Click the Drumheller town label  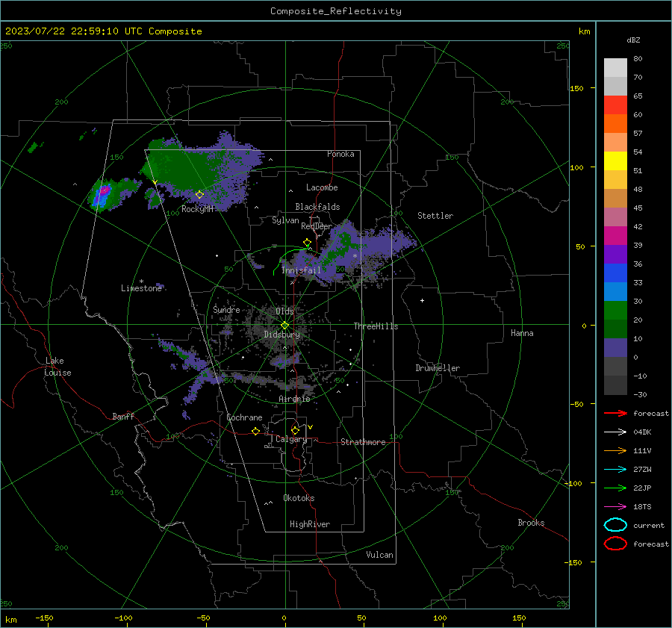(x=438, y=368)
